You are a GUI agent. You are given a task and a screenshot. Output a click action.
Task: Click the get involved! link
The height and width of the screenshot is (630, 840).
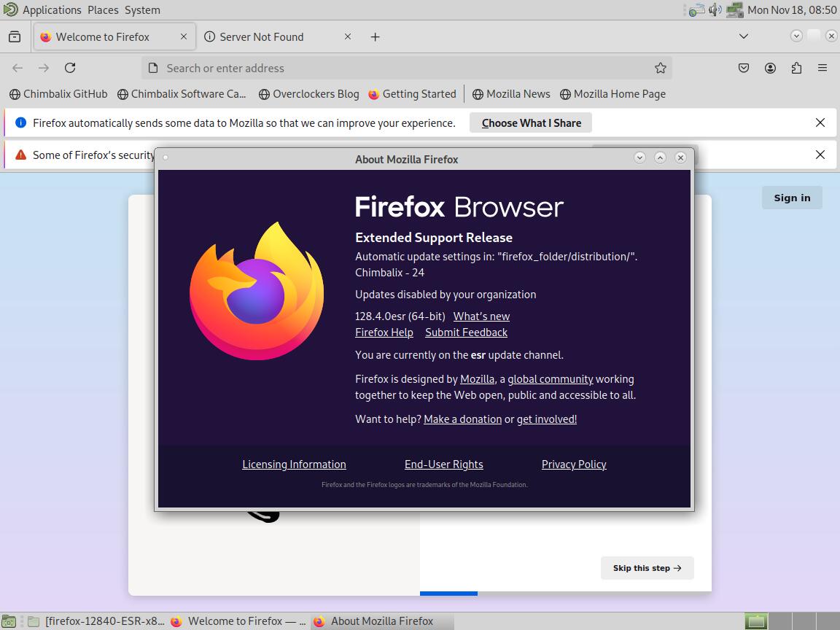546,419
